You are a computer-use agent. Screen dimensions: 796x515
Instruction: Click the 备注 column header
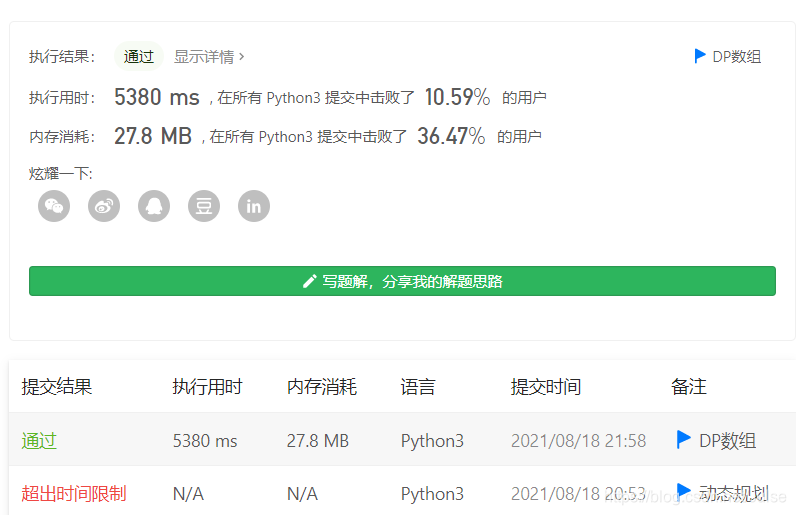click(688, 387)
